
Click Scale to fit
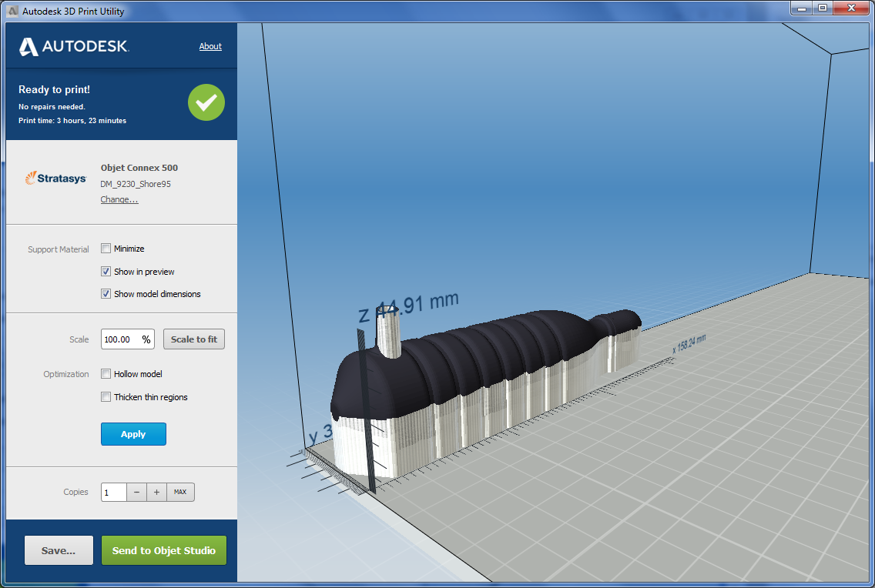coord(193,339)
